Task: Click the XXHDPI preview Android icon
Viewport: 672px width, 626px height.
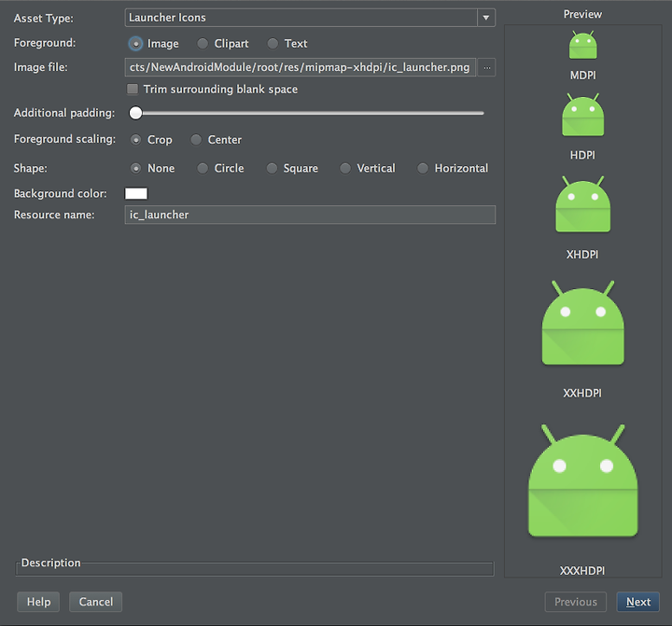Action: point(582,323)
